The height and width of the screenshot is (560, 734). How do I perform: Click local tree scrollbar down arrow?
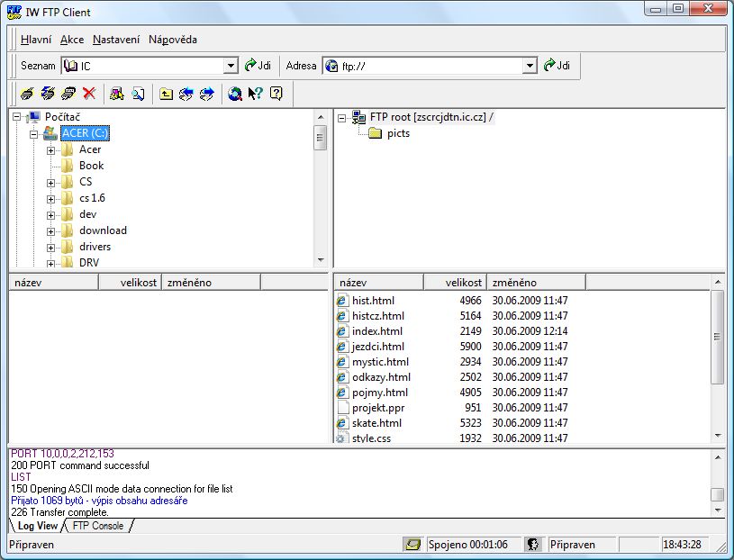[x=321, y=260]
